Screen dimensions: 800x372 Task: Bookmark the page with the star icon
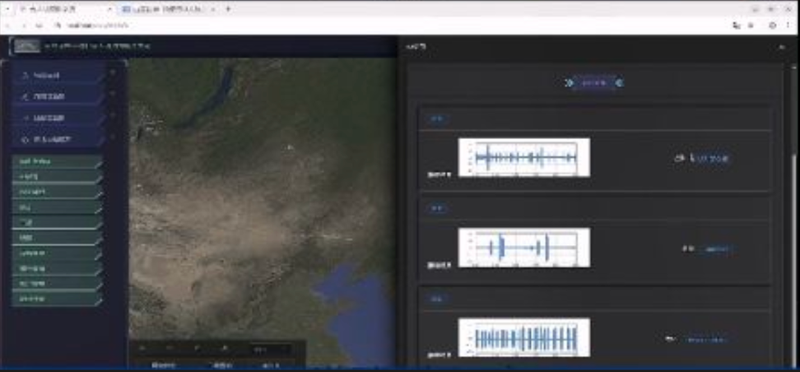click(751, 25)
